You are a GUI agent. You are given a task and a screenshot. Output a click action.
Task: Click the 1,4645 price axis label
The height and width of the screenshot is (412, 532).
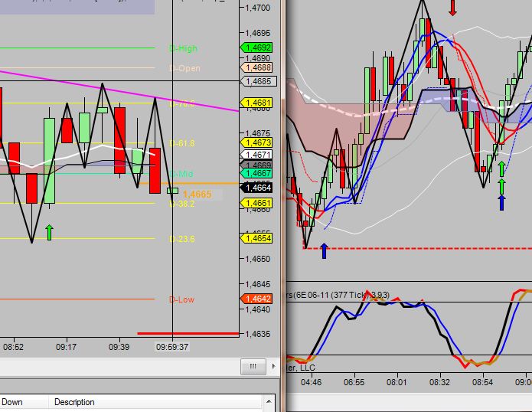pos(257,284)
